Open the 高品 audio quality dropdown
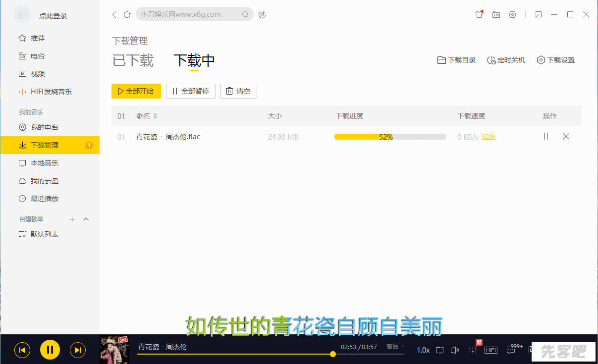 pyautogui.click(x=395, y=347)
